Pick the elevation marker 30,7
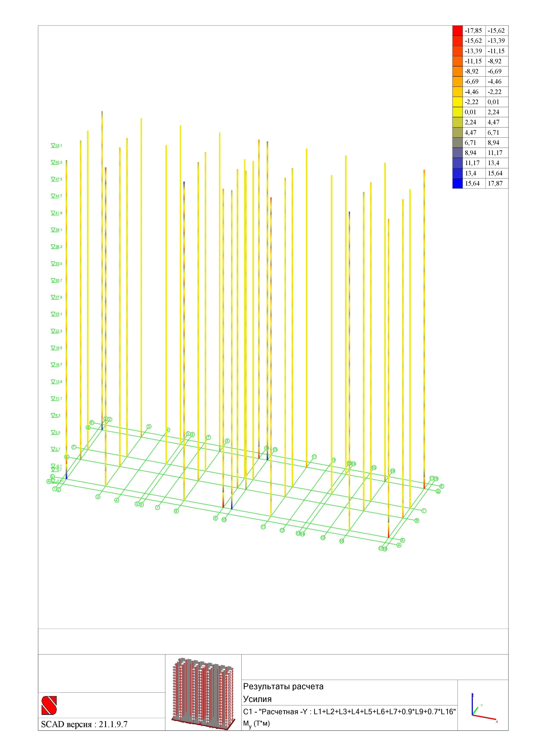534x756 pixels. tap(57, 281)
